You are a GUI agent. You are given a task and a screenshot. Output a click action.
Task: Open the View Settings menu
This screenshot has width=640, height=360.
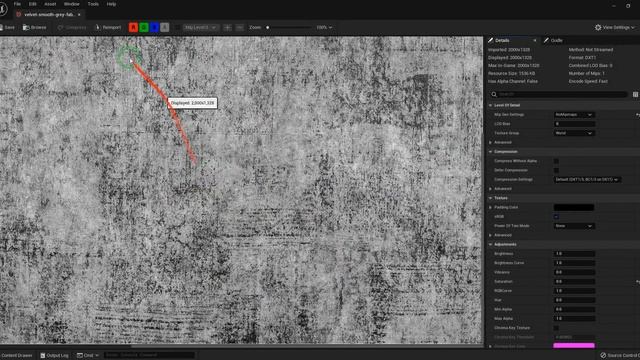point(615,27)
